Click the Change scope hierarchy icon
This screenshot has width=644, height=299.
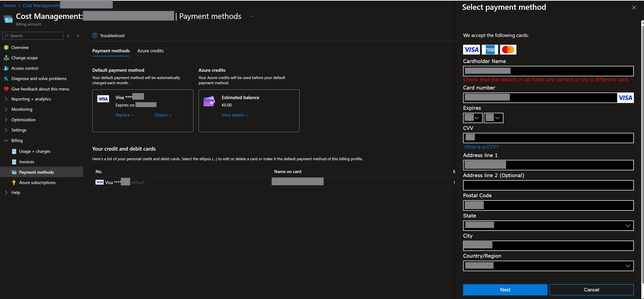tap(6, 58)
